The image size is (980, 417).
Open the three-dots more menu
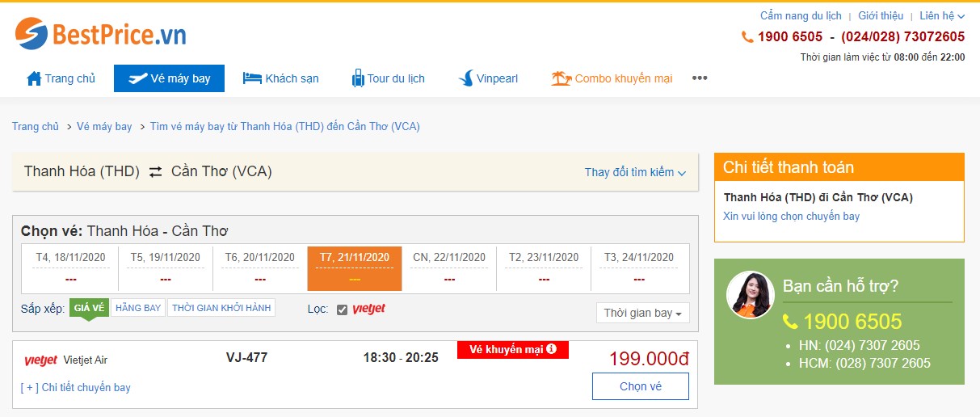coord(700,78)
